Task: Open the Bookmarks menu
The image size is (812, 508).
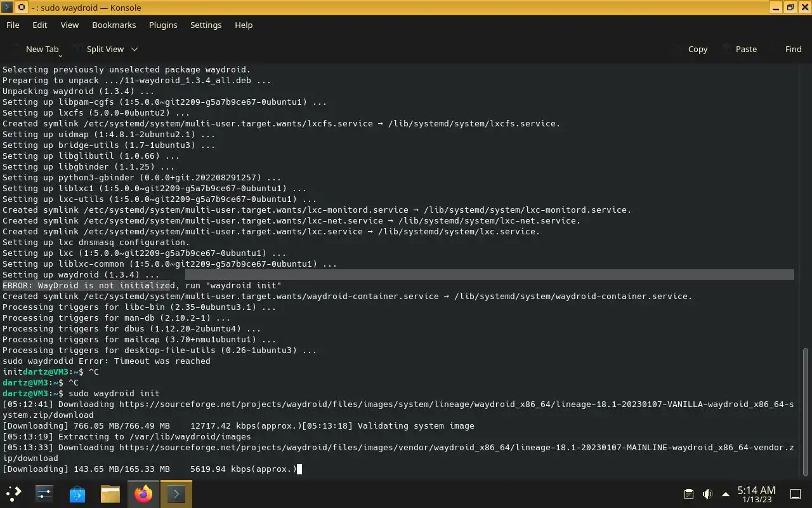Action: 114,25
